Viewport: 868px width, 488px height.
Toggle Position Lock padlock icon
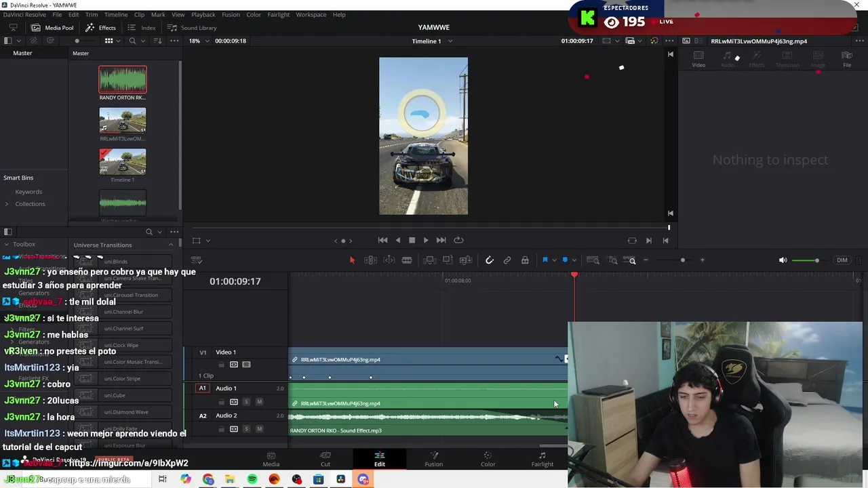click(525, 260)
